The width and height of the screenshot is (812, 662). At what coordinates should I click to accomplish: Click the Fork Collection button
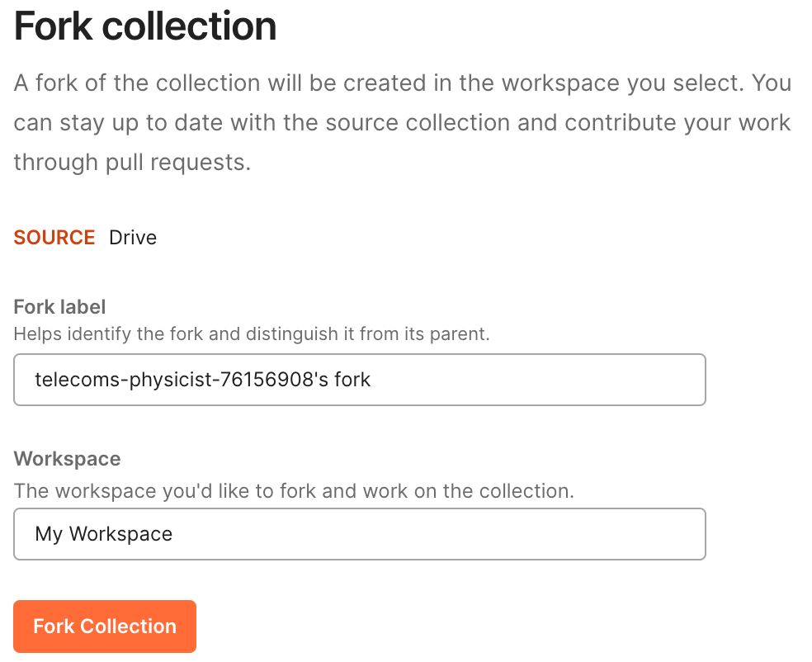pos(105,627)
